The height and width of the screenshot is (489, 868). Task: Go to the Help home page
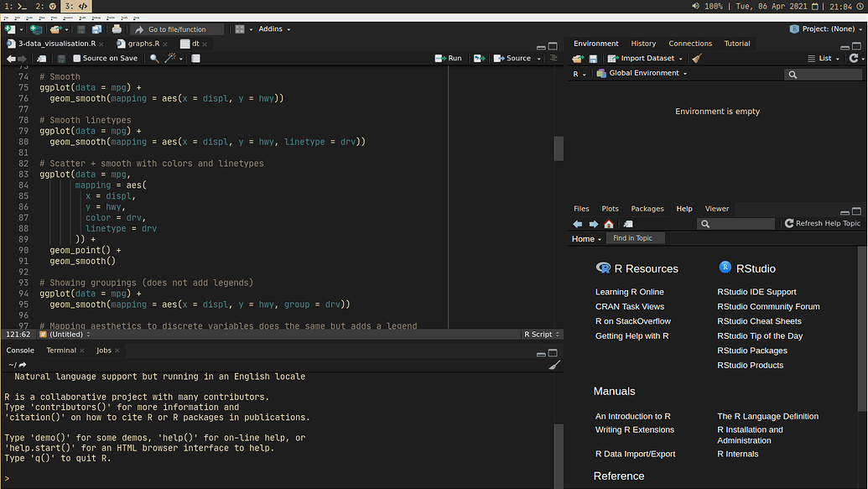[x=609, y=224]
